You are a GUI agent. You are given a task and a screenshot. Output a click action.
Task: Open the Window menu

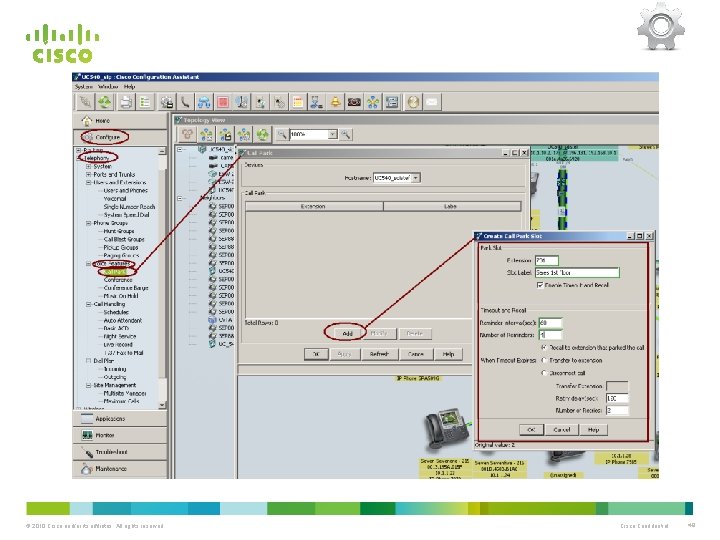(x=108, y=86)
